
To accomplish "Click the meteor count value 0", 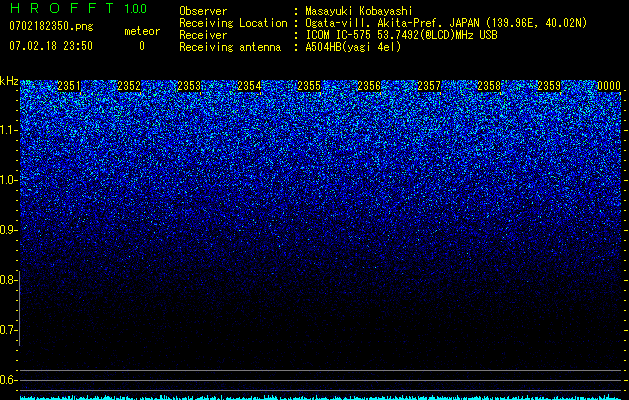I will tap(142, 46).
